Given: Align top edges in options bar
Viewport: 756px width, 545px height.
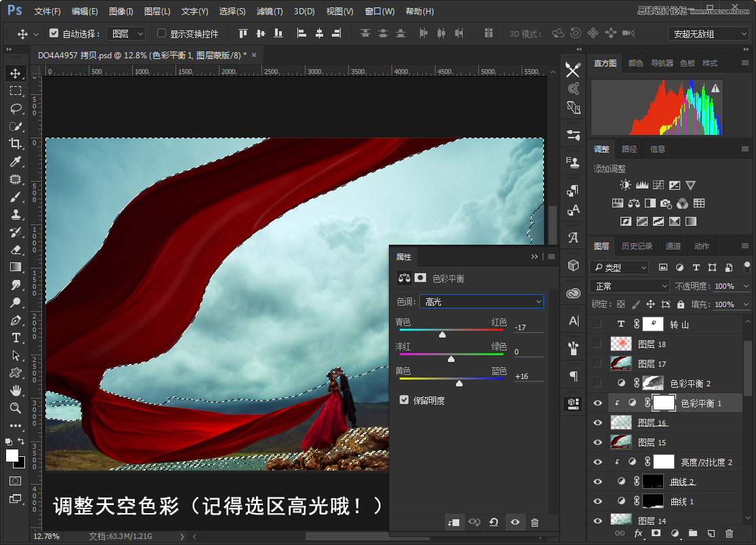Looking at the screenshot, I should click(243, 33).
